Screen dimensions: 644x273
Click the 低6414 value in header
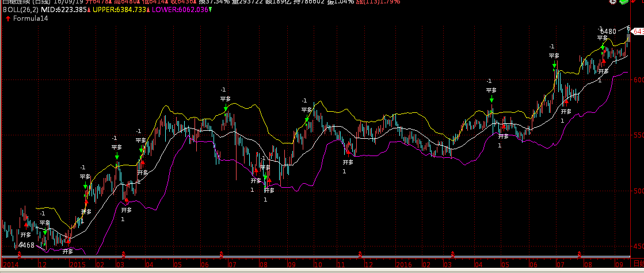(x=154, y=2)
